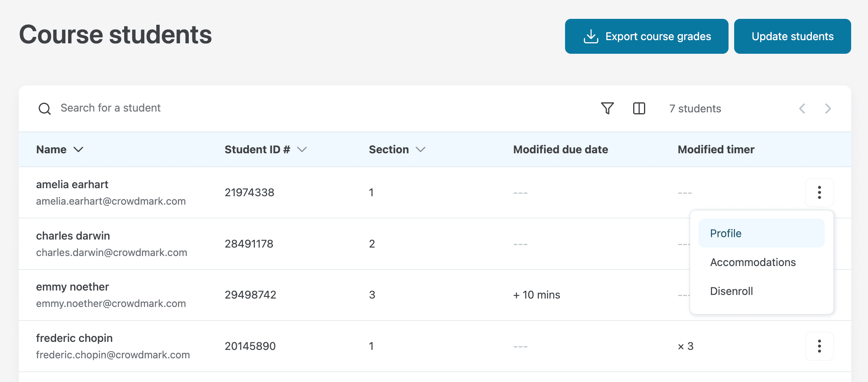Go to the previous page arrow

[x=802, y=108]
